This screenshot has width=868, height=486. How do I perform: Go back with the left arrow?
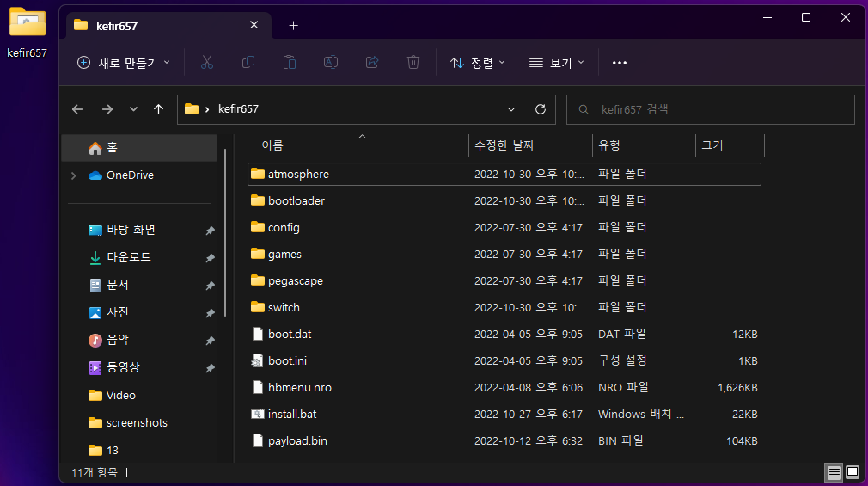tap(77, 109)
